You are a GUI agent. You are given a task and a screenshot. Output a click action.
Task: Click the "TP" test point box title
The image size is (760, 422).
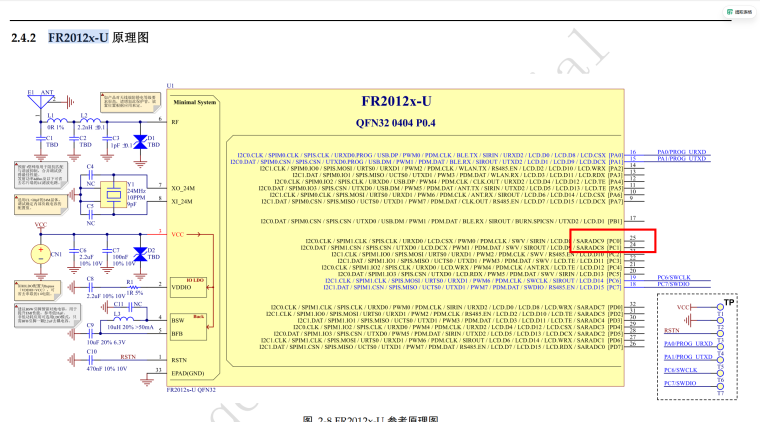(x=729, y=302)
